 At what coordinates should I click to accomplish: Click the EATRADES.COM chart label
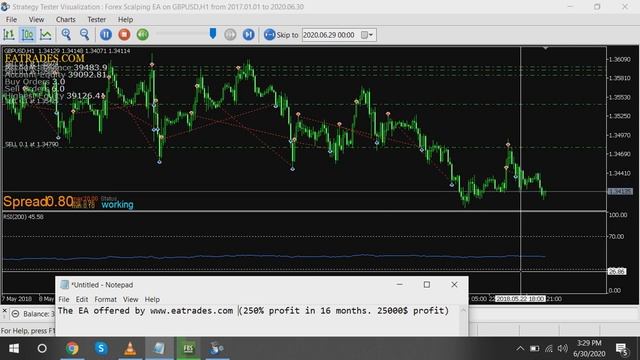click(44, 58)
